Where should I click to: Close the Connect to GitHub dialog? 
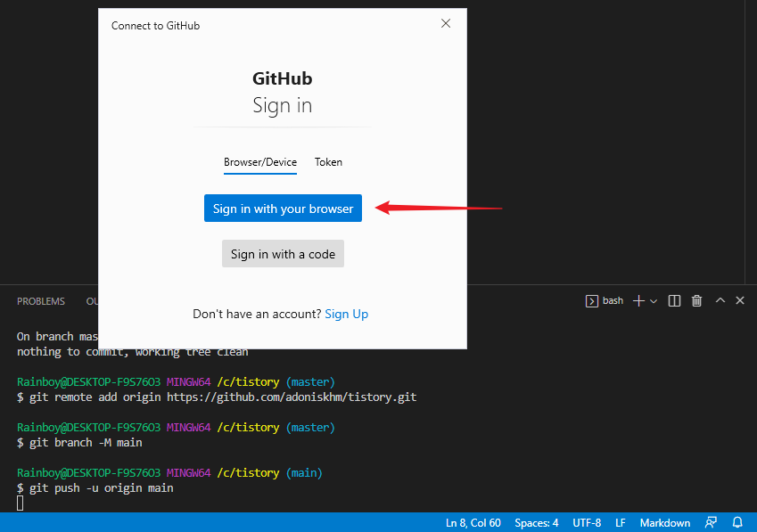446,23
